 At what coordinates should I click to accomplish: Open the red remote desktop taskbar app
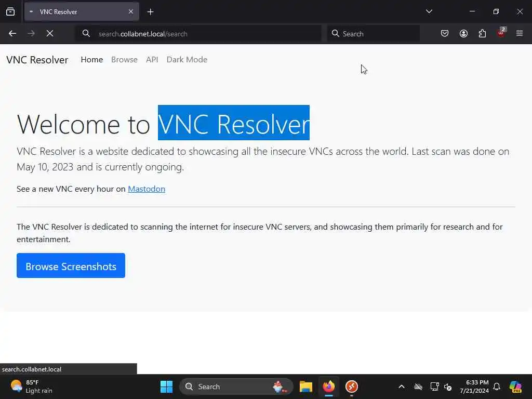(x=352, y=387)
